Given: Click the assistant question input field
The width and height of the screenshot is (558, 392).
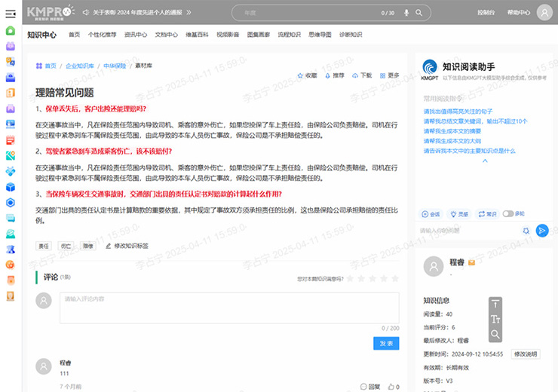Looking at the screenshot, I should (x=468, y=231).
